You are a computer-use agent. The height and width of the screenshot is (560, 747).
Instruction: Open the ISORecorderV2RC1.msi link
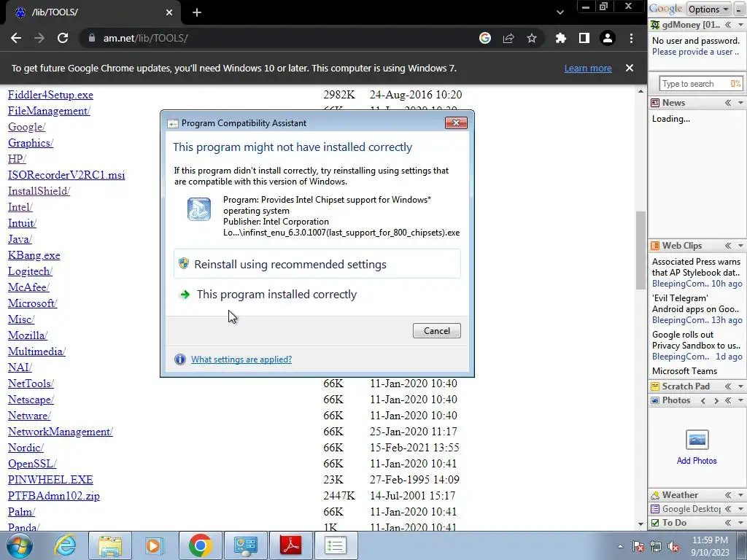tap(66, 175)
